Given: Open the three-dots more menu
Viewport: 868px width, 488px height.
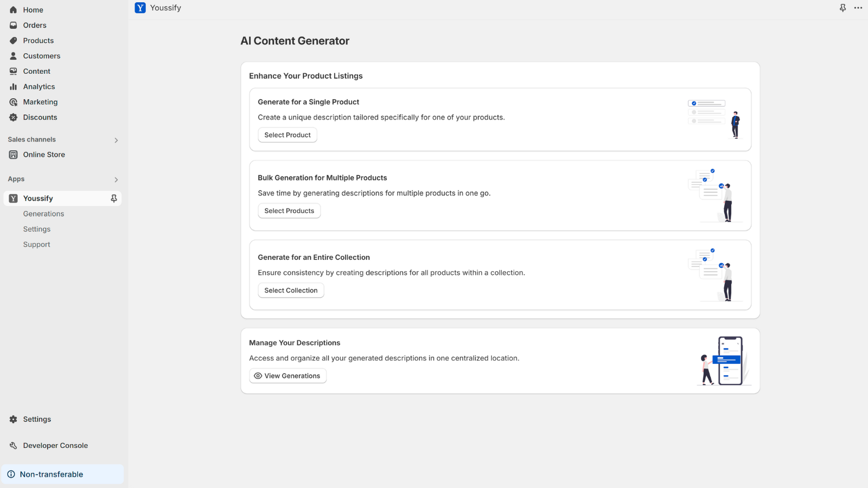Looking at the screenshot, I should tap(858, 8).
